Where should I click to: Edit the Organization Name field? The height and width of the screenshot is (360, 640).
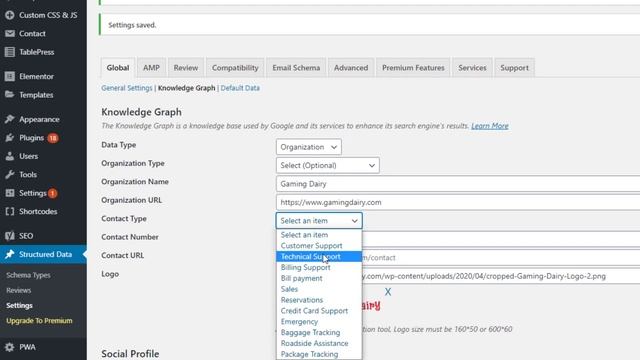tap(458, 184)
